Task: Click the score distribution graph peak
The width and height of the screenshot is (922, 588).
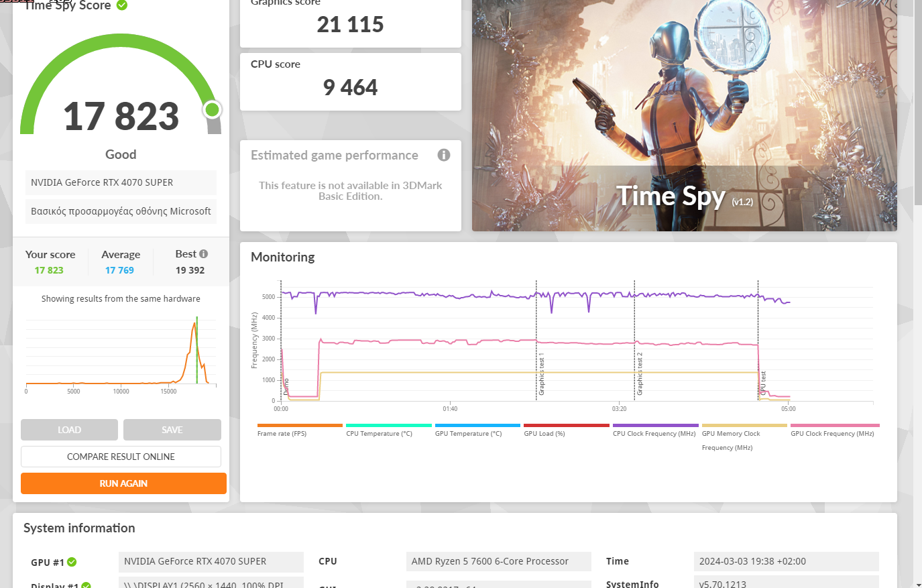Action: tap(195, 325)
